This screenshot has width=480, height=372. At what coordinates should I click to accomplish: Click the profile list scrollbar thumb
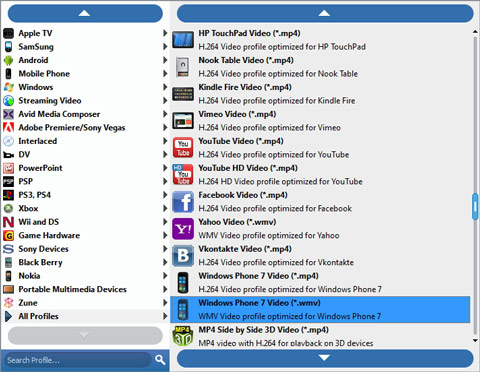[x=475, y=207]
